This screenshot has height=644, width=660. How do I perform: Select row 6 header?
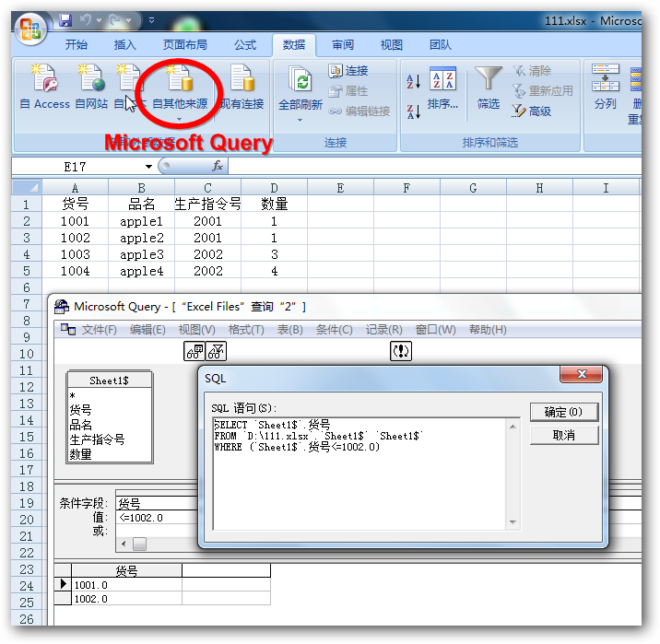27,287
